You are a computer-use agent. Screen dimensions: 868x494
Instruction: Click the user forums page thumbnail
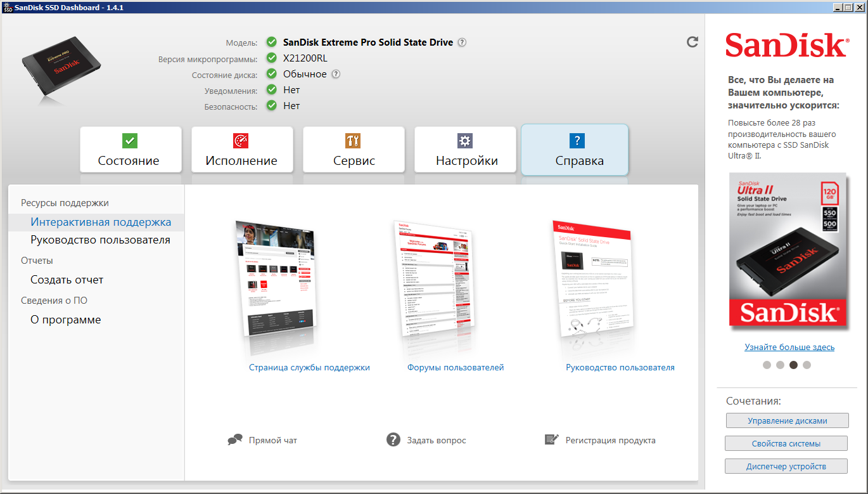click(433, 279)
